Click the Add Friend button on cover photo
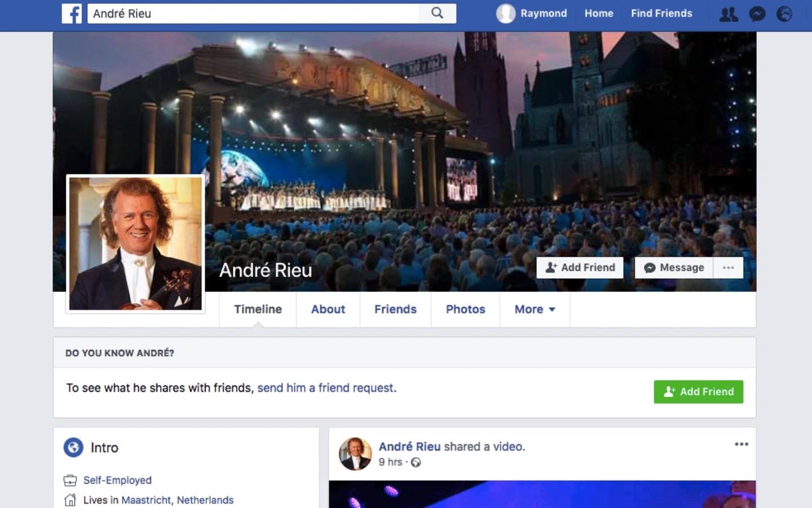Screen dimensions: 812x508 click(580, 268)
